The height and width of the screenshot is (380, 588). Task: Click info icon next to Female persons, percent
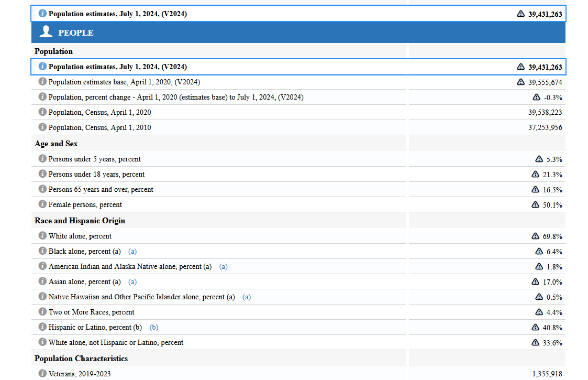click(x=42, y=204)
